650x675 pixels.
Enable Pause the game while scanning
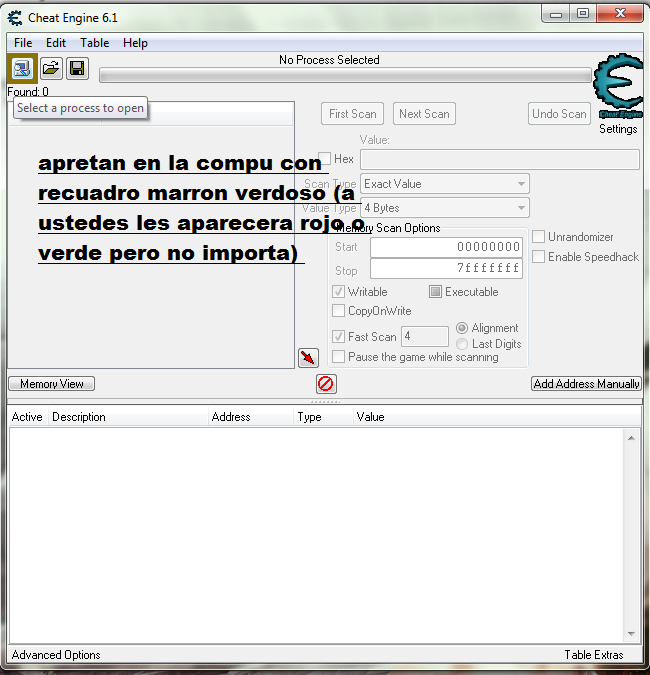(x=338, y=356)
